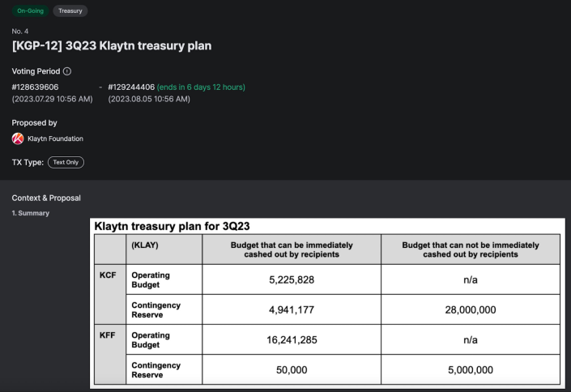
Task: Click the 5,000,000 KFF reserve cell
Action: [471, 370]
